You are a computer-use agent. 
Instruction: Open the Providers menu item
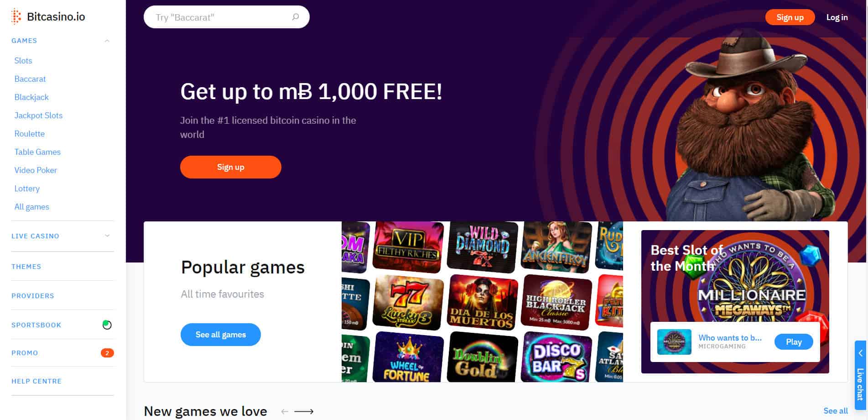coord(33,296)
